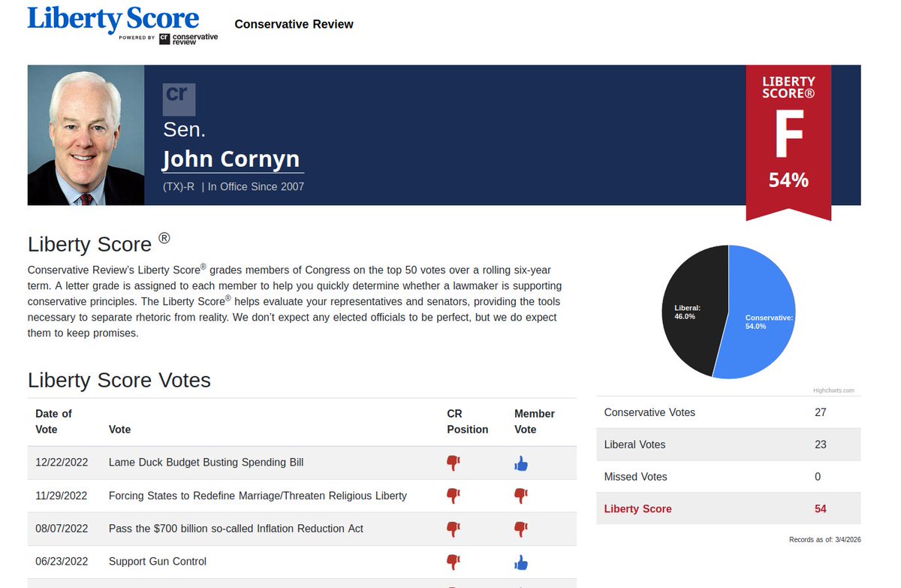Click the red Liberty Score row label
This screenshot has width=901, height=588.
[637, 509]
